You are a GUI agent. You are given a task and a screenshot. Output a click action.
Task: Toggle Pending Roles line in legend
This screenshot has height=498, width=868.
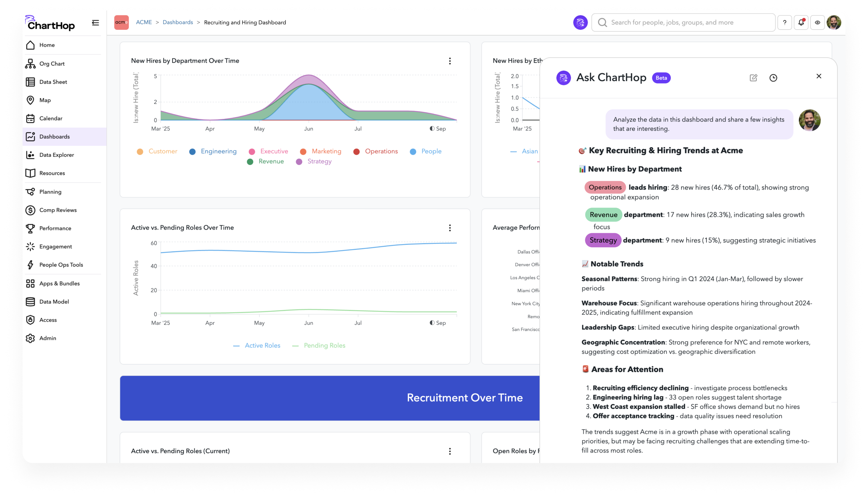coord(319,345)
